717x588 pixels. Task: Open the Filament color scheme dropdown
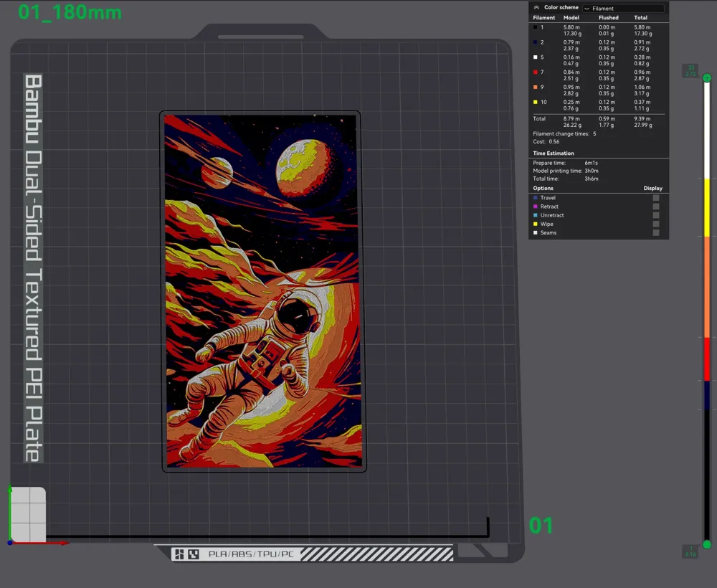point(622,9)
